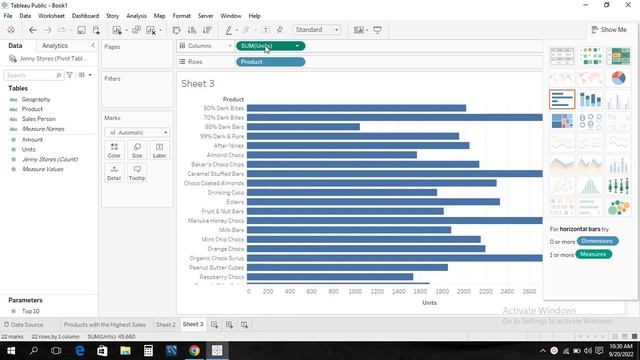This screenshot has height=360, width=640.
Task: Choose the box-and-whisker plot in Show Me
Action: (618, 186)
